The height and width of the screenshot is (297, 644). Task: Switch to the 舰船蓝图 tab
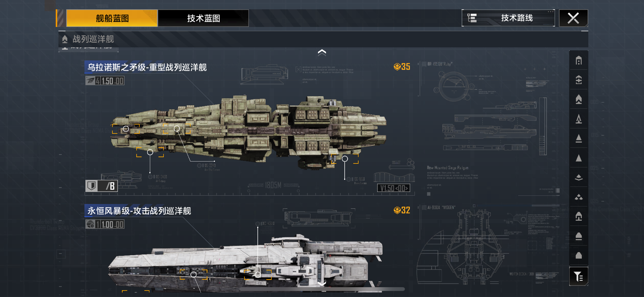click(x=112, y=18)
